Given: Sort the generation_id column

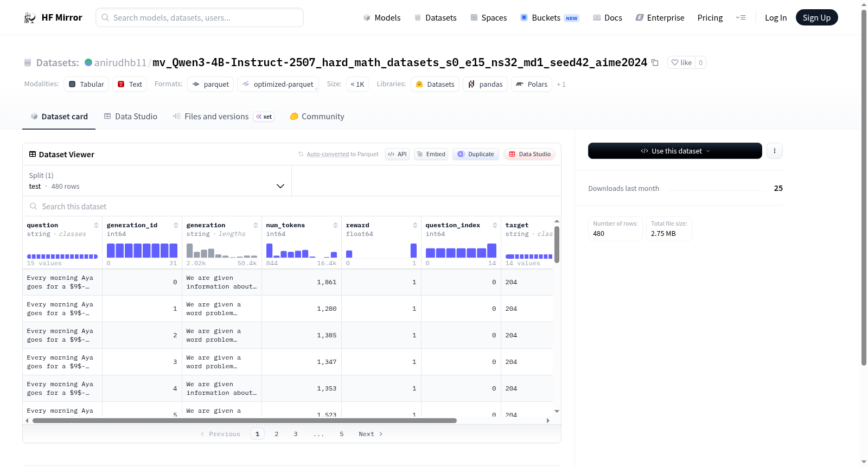Looking at the screenshot, I should point(176,225).
